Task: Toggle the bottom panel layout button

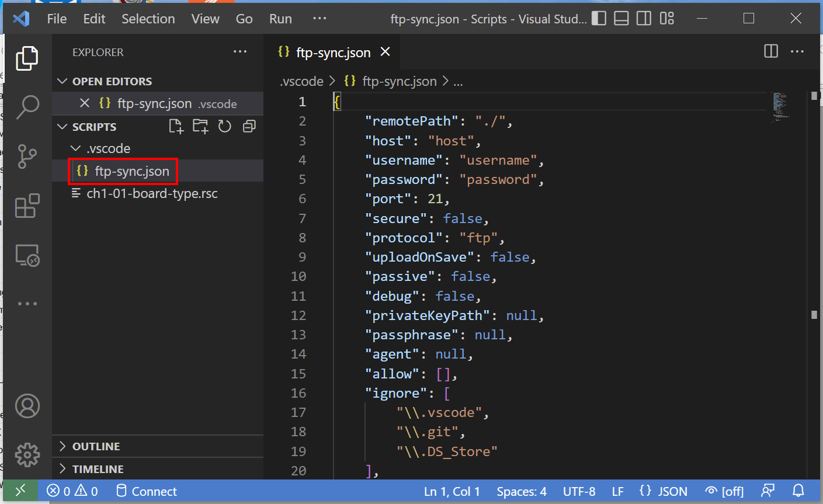Action: coord(621,19)
